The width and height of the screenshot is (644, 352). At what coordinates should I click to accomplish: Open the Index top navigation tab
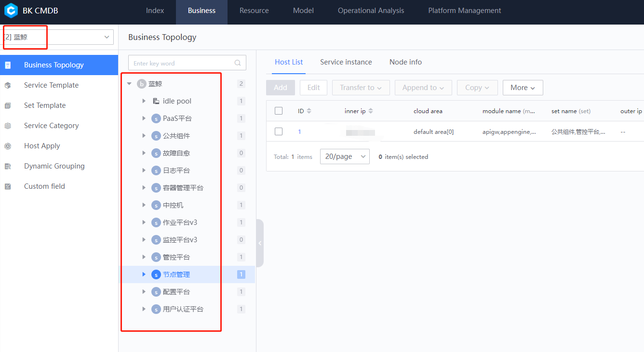tap(155, 11)
